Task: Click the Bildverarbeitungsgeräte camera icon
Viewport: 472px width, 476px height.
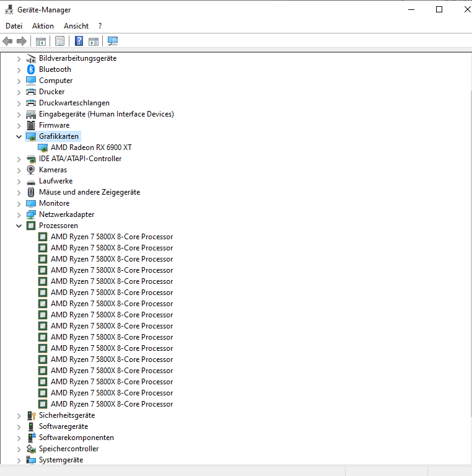Action: 30,58
